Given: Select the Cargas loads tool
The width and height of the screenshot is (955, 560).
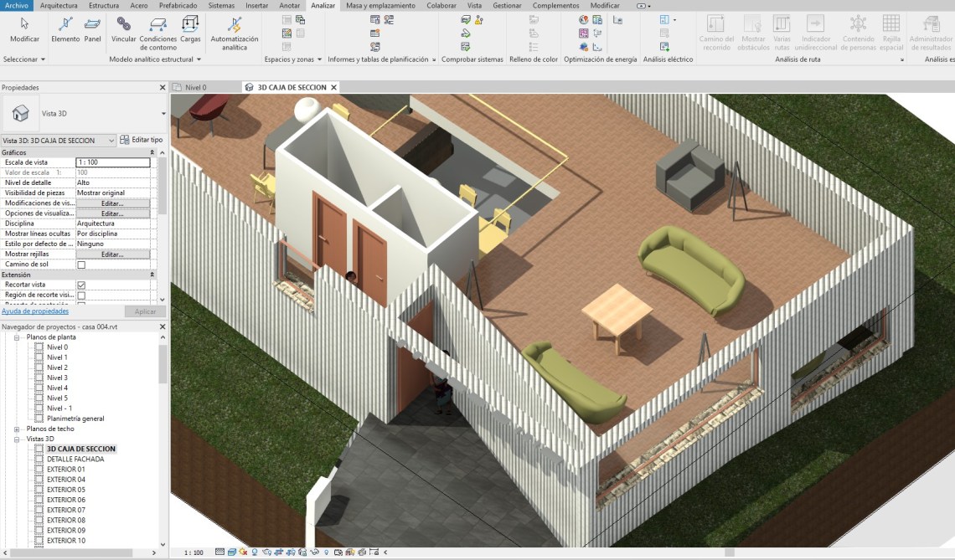Looking at the screenshot, I should [x=190, y=24].
